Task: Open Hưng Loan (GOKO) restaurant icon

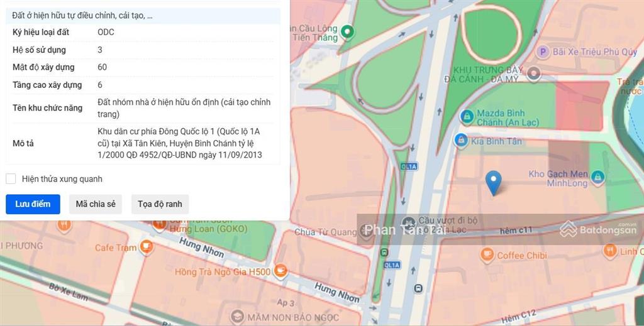Action: pyautogui.click(x=159, y=225)
